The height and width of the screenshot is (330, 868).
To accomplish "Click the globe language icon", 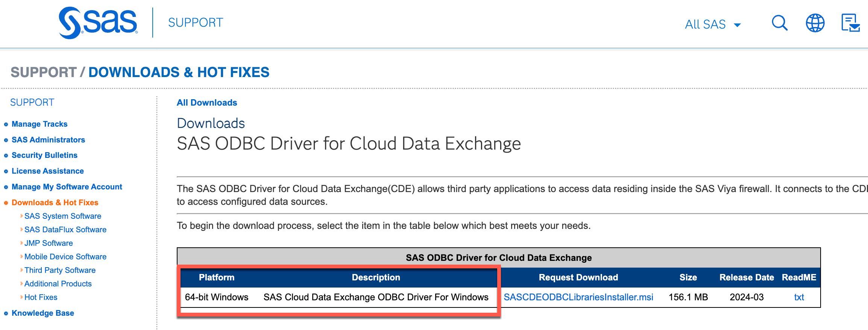I will click(815, 23).
